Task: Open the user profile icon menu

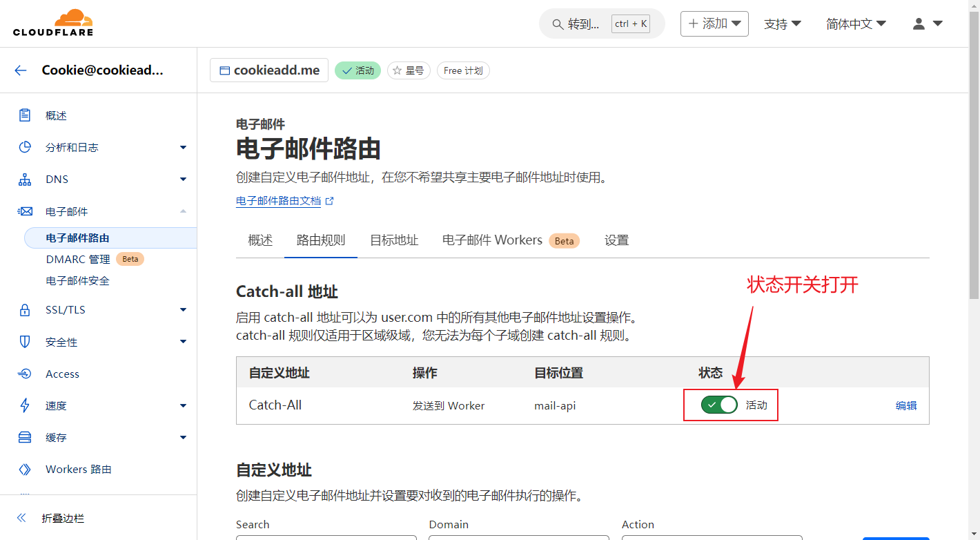Action: coord(927,23)
